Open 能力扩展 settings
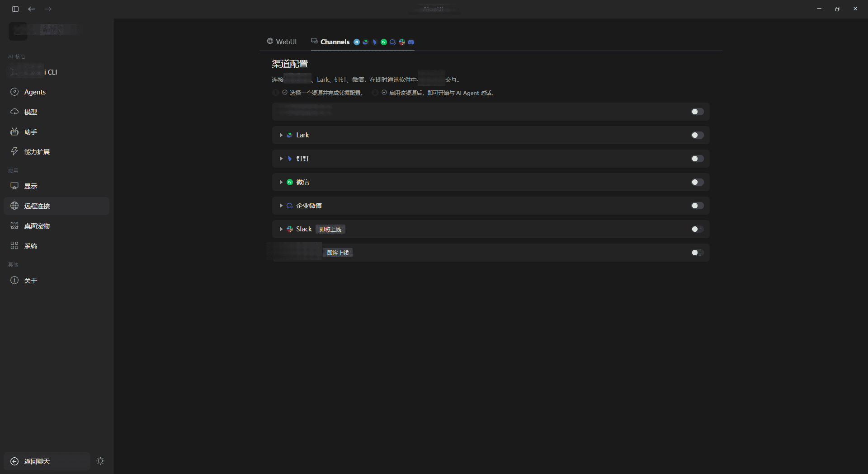 (x=57, y=152)
